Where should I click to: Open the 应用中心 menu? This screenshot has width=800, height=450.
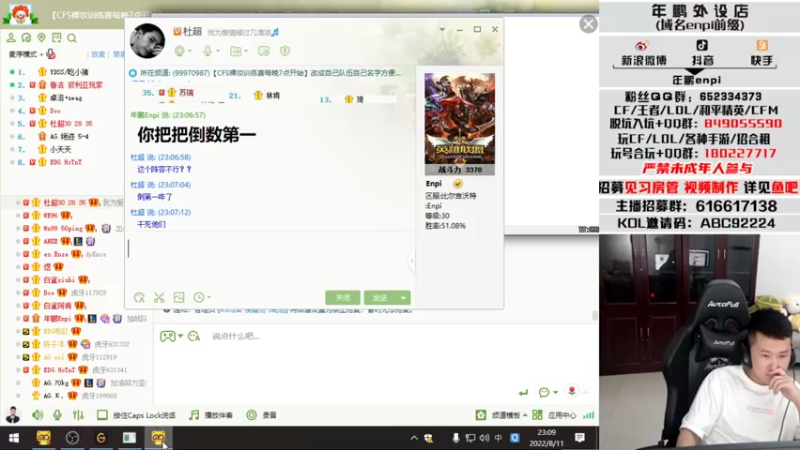pyautogui.click(x=555, y=415)
